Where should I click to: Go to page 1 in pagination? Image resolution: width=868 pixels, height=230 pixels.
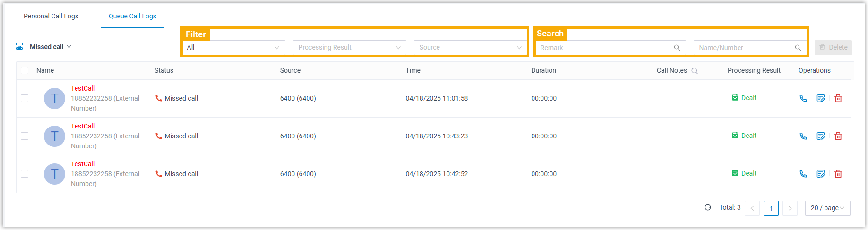771,208
